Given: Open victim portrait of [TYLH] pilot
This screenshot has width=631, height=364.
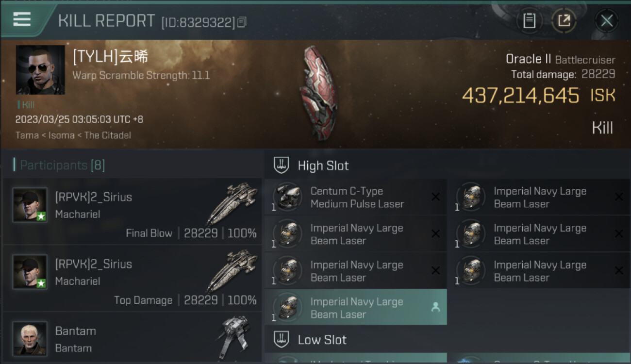Looking at the screenshot, I should tap(40, 70).
